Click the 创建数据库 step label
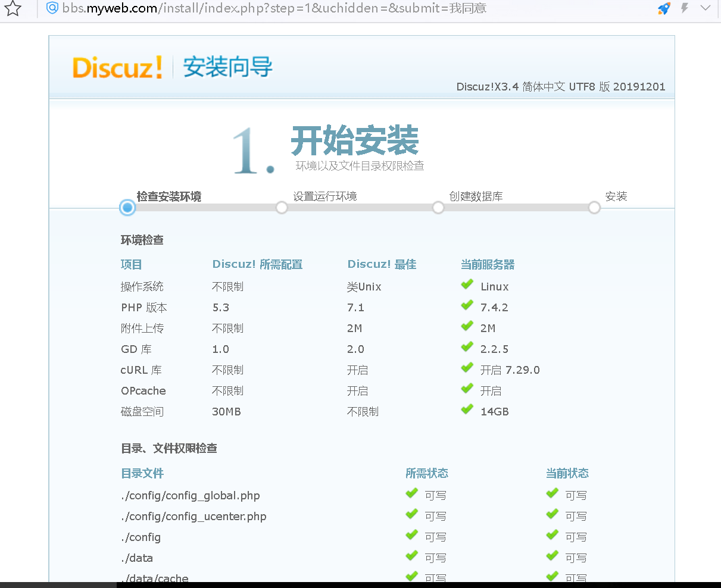 (x=476, y=196)
